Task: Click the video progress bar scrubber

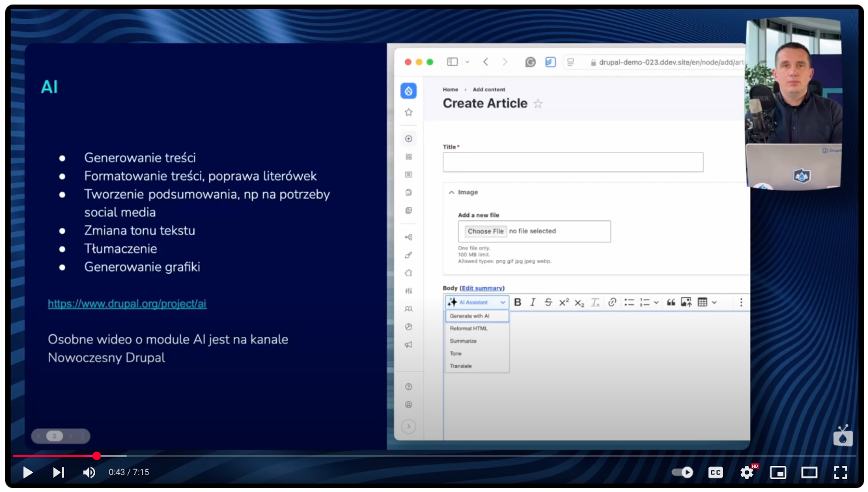Action: pos(97,456)
